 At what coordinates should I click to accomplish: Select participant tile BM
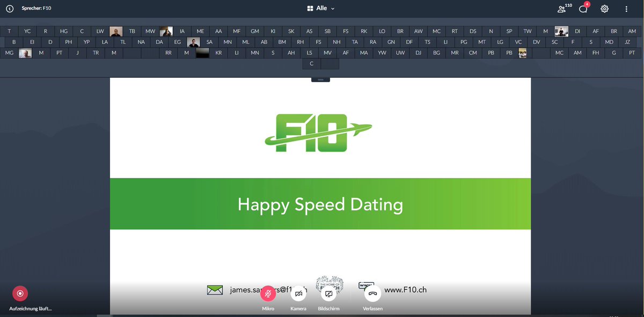[x=282, y=42]
